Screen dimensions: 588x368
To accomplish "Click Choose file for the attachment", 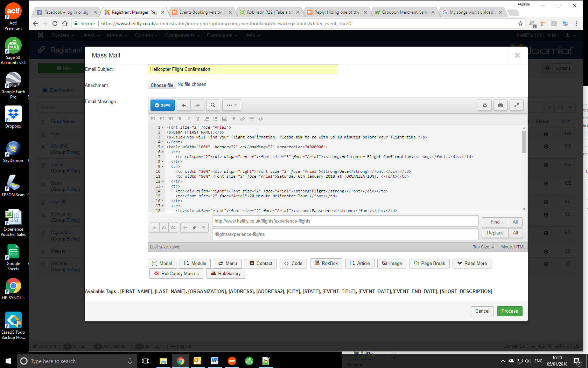I will click(162, 85).
